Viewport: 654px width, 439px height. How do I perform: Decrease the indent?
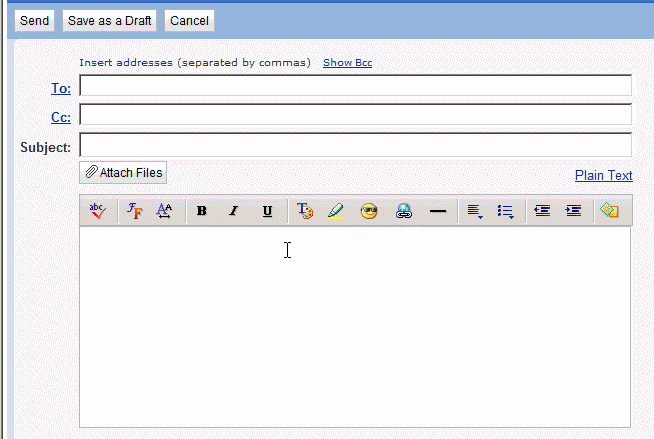(542, 211)
